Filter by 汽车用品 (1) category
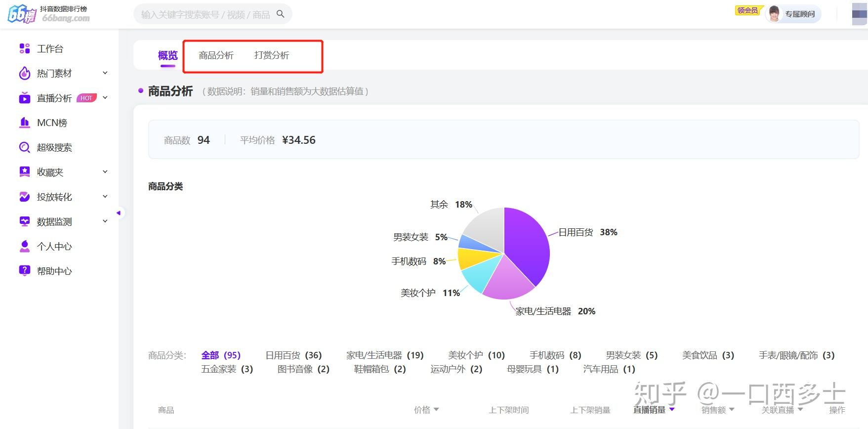This screenshot has height=429, width=868. 609,369
